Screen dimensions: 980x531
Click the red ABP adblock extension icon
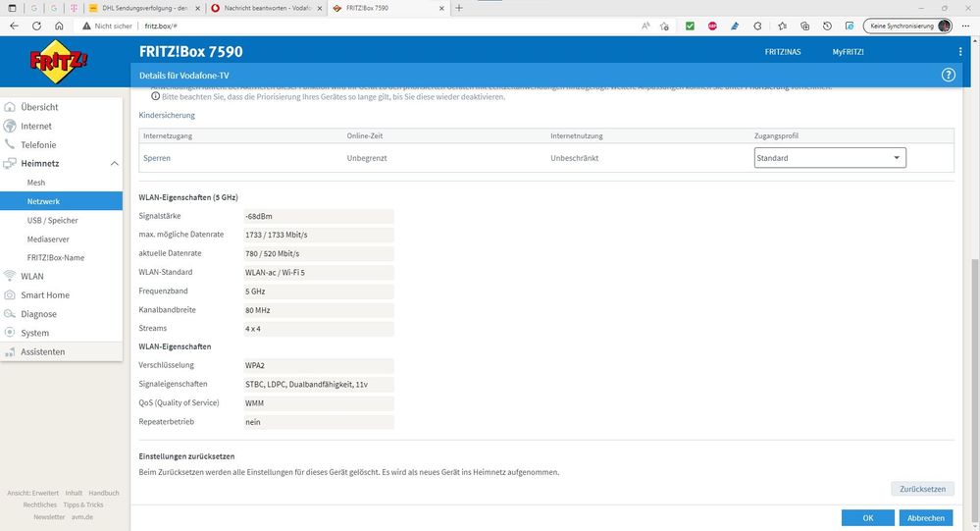(712, 26)
